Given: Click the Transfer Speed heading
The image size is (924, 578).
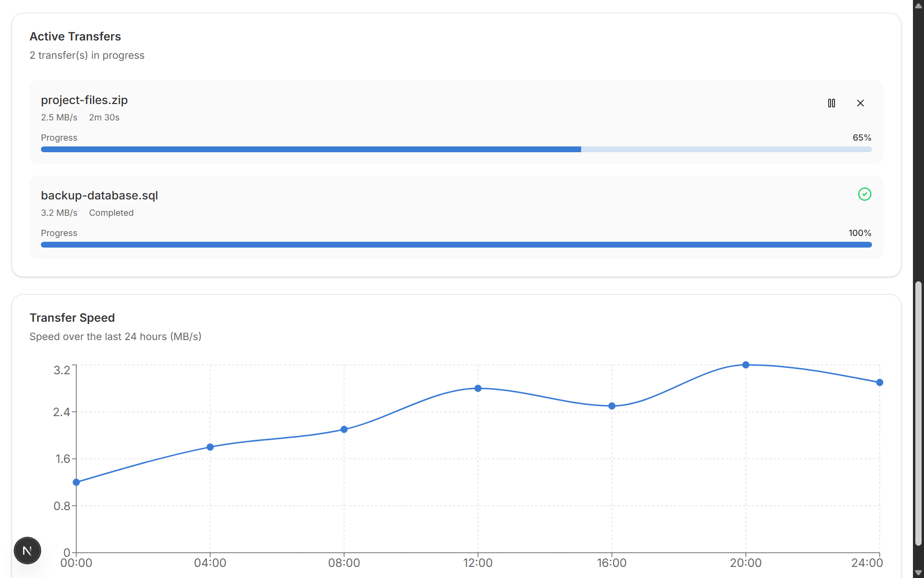Looking at the screenshot, I should (72, 318).
